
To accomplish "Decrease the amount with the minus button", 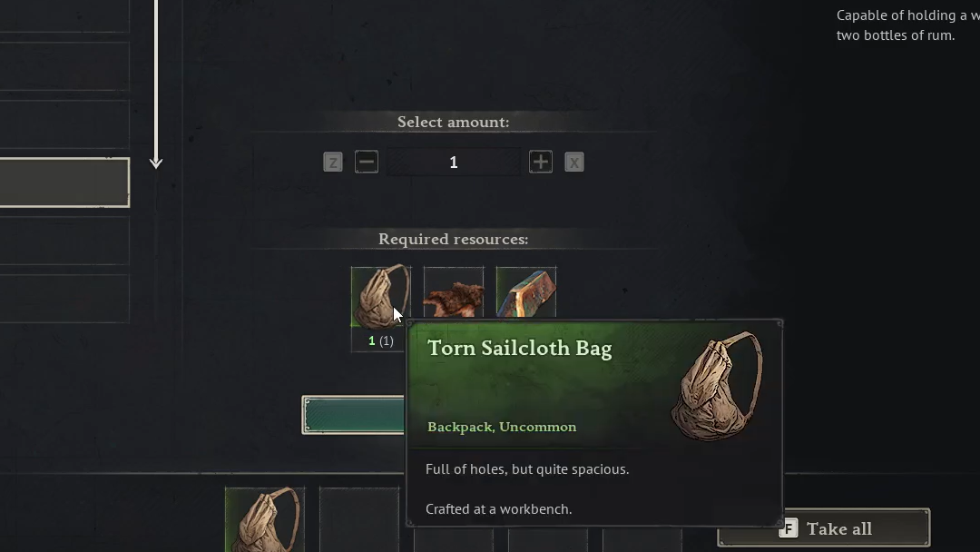I will pos(367,162).
